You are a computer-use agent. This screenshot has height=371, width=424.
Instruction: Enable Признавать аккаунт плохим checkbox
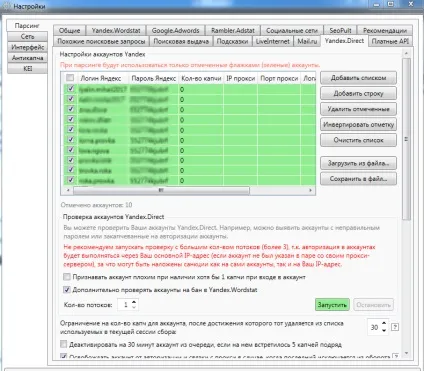click(67, 277)
